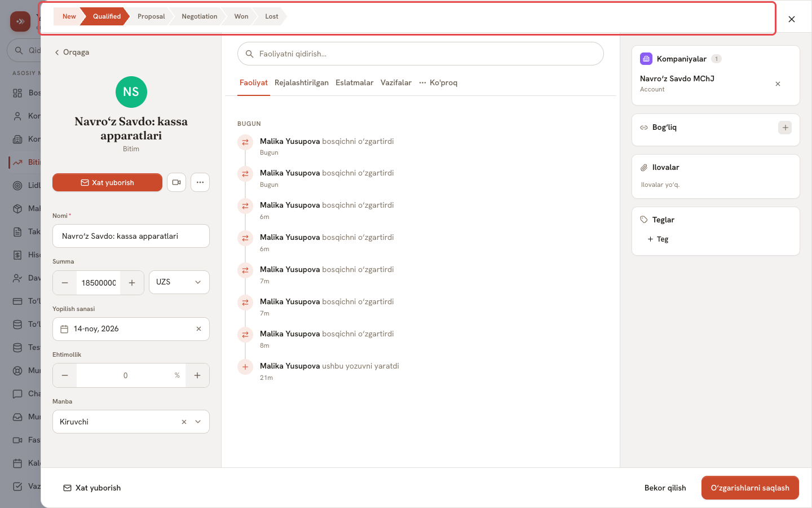Switch to the Rejalashtirilgan tab
Screen dimensions: 812x508
(x=302, y=83)
